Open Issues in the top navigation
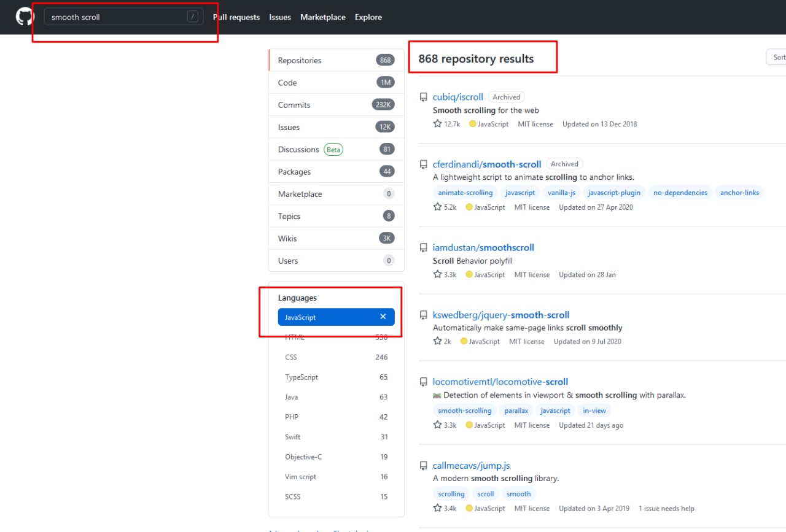The width and height of the screenshot is (786, 532). coord(280,17)
